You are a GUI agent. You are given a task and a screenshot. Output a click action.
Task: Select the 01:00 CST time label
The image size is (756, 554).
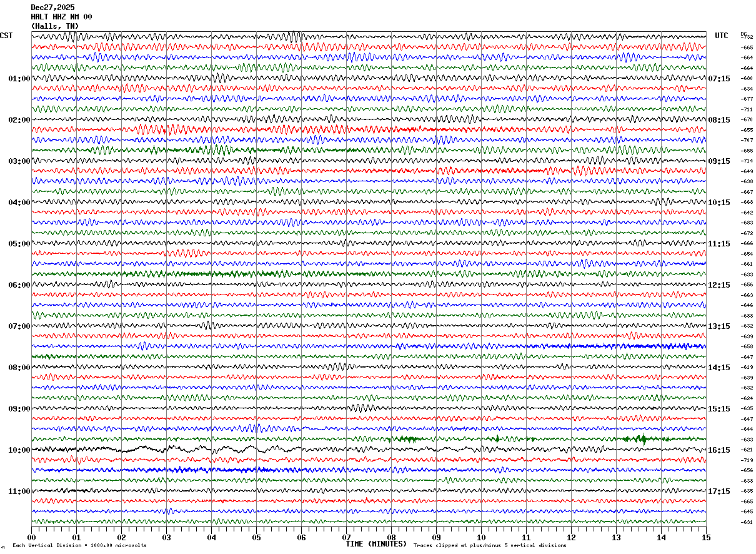tap(19, 79)
